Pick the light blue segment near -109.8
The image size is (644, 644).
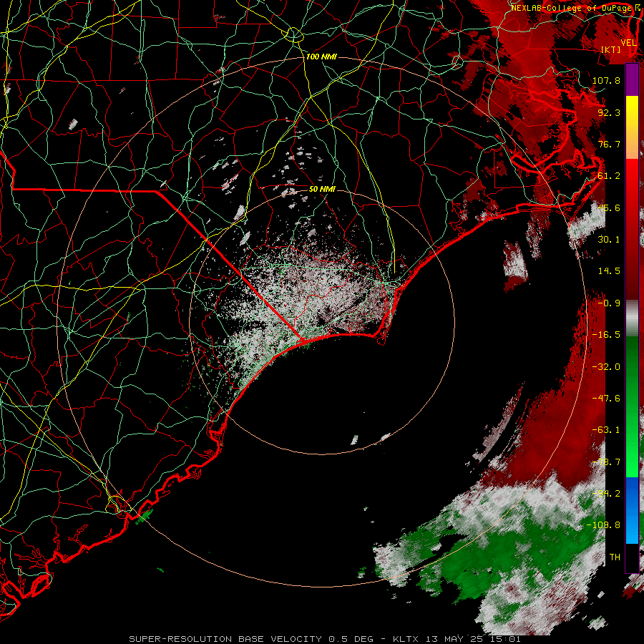point(632,528)
